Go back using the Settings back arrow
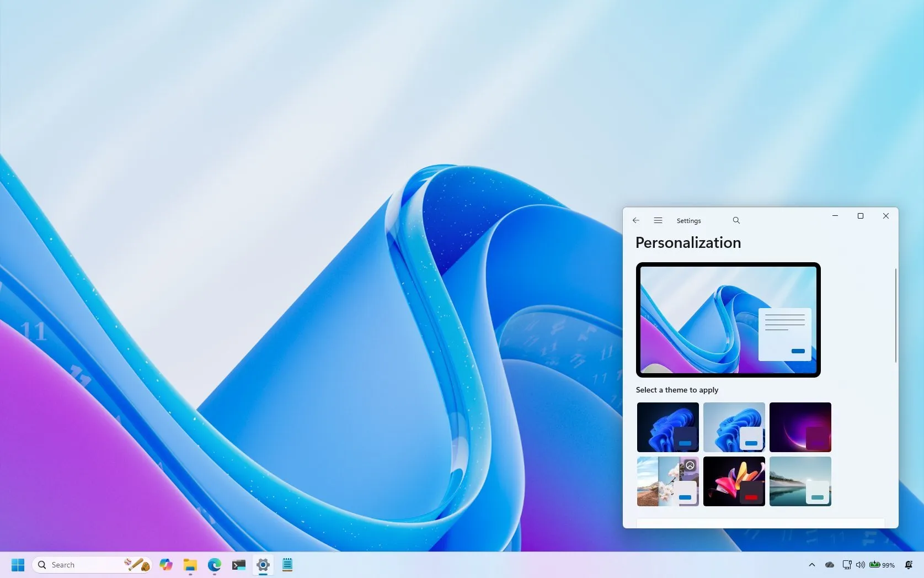The width and height of the screenshot is (924, 578). point(635,220)
